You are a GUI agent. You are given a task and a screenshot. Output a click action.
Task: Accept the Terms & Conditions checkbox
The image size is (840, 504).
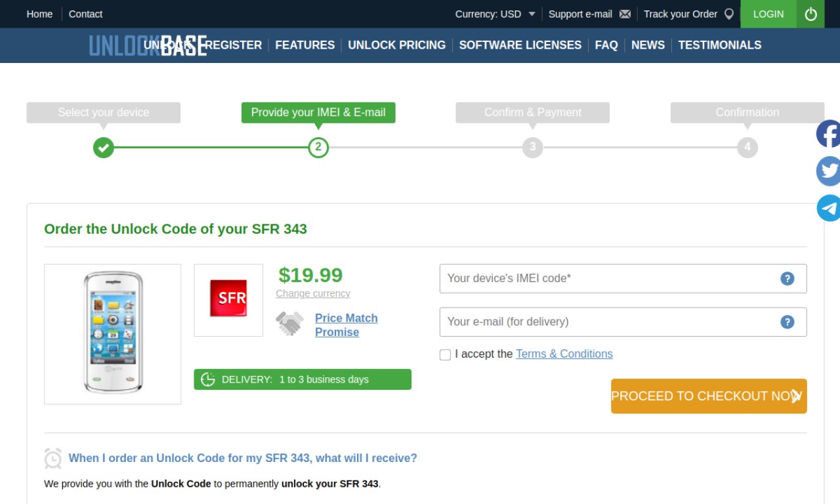pos(445,355)
